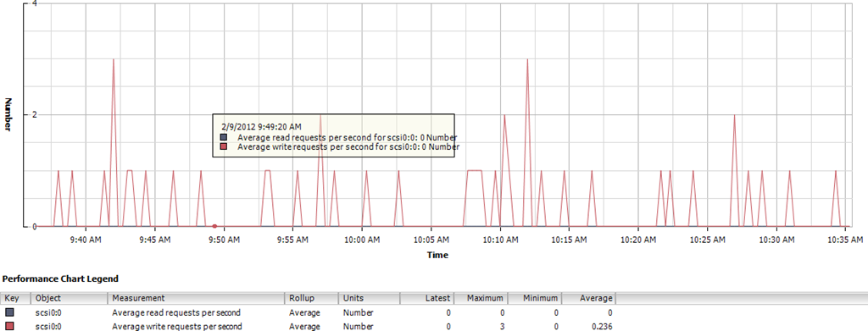Select the gray read requests legend swatch
Viewport: 868px width, 331px height.
coord(8,313)
